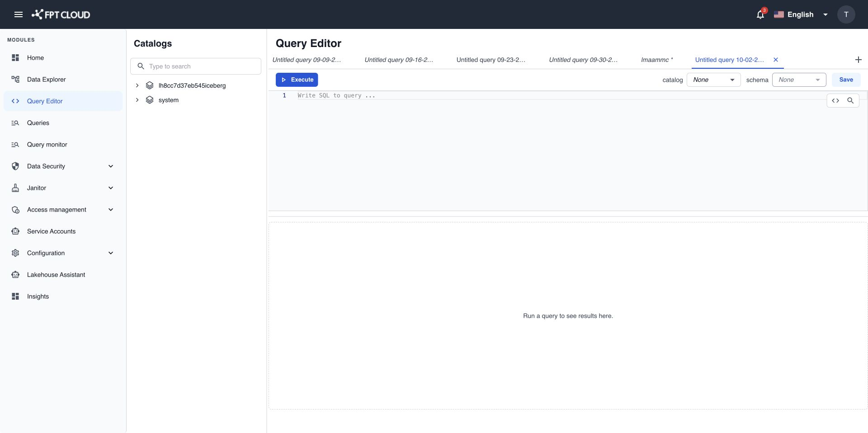
Task: Click the Janitor broom icon
Action: click(x=15, y=188)
